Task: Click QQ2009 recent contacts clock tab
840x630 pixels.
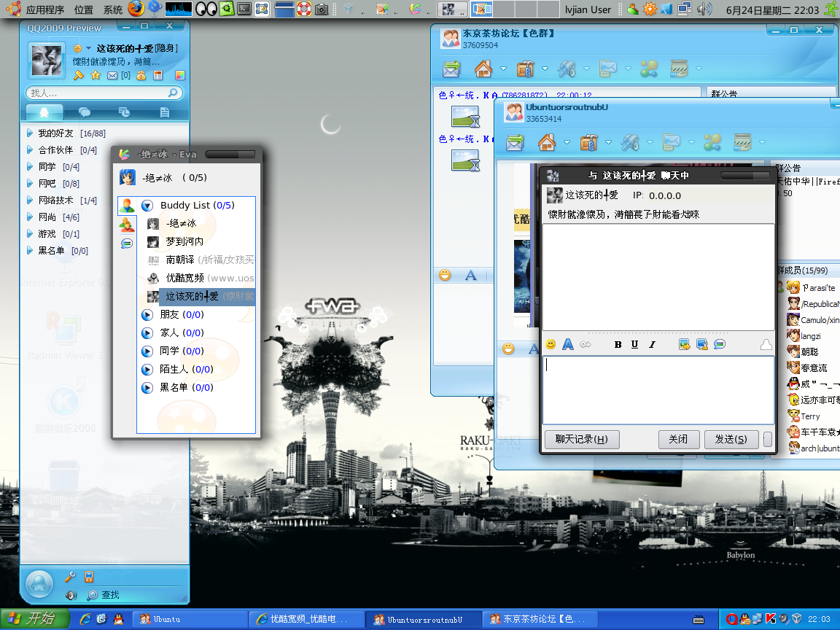Action: click(124, 112)
